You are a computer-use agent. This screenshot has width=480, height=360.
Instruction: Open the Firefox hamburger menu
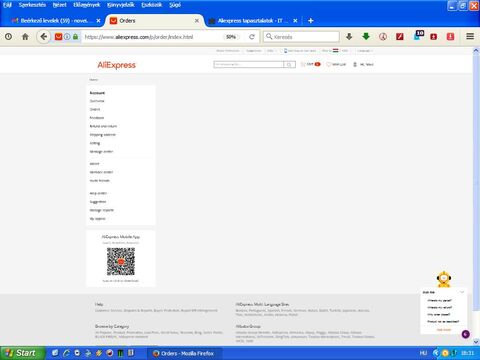pyautogui.click(x=470, y=36)
